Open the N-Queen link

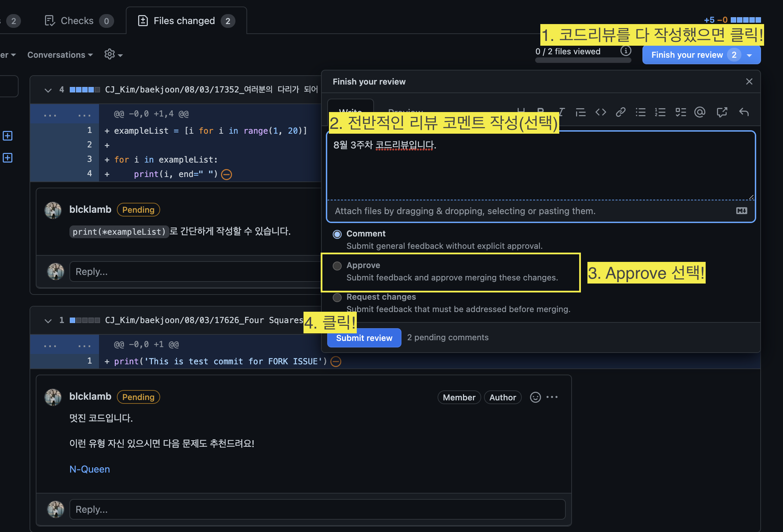pyautogui.click(x=89, y=469)
